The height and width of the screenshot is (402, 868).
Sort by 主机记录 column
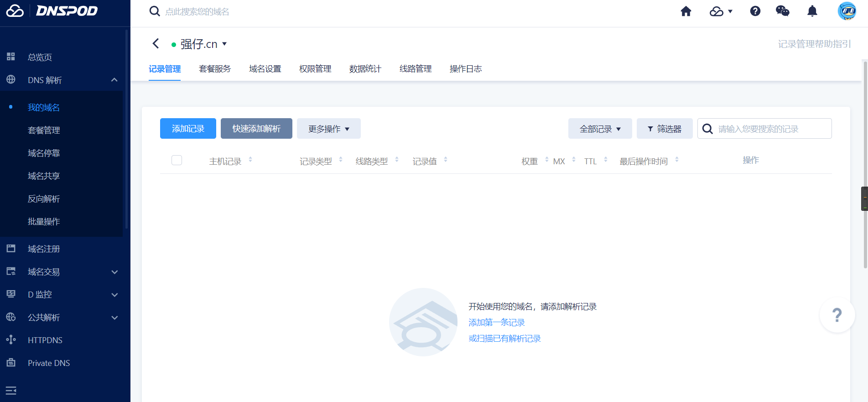click(250, 160)
